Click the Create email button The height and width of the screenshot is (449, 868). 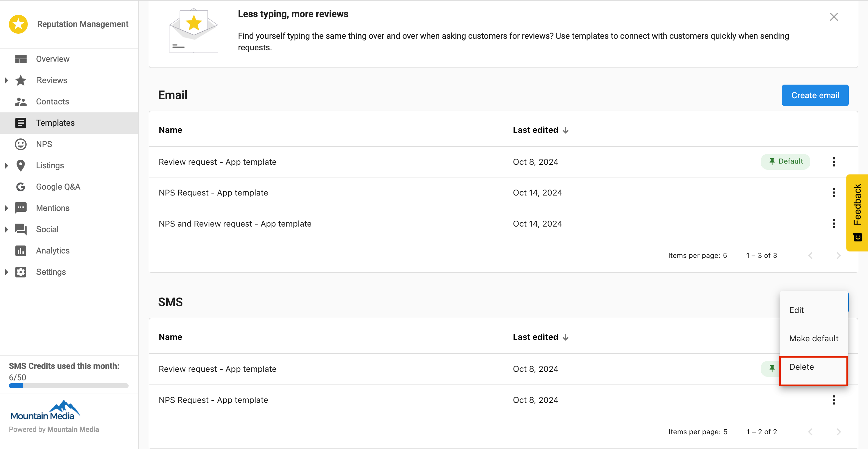coord(815,96)
